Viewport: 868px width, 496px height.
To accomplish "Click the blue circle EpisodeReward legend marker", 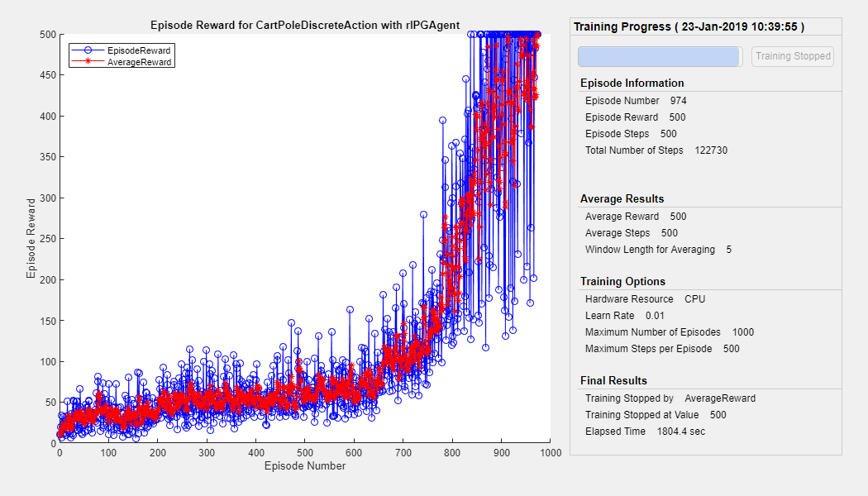I will coord(88,50).
